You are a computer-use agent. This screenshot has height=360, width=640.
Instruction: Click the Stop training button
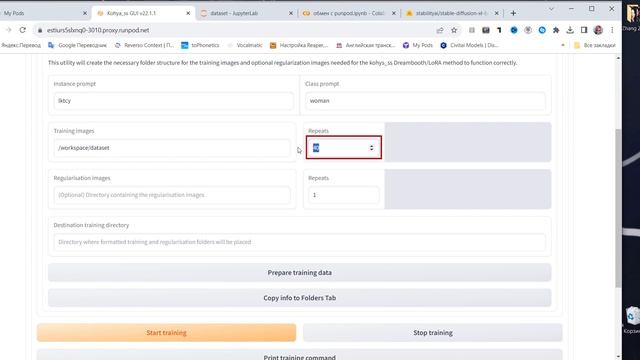click(433, 333)
